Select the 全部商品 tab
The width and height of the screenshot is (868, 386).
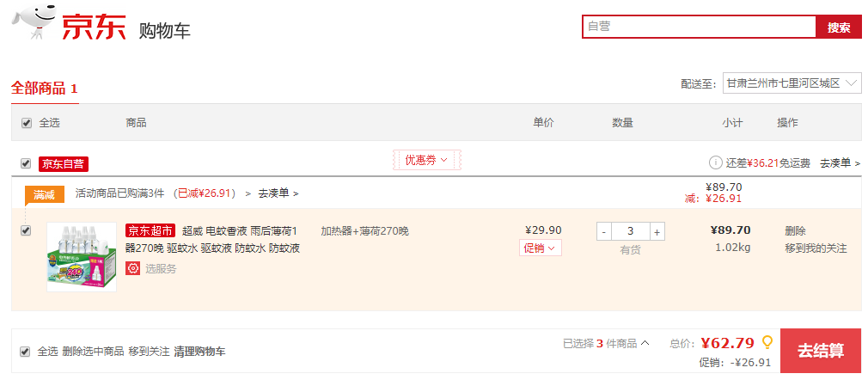click(45, 88)
